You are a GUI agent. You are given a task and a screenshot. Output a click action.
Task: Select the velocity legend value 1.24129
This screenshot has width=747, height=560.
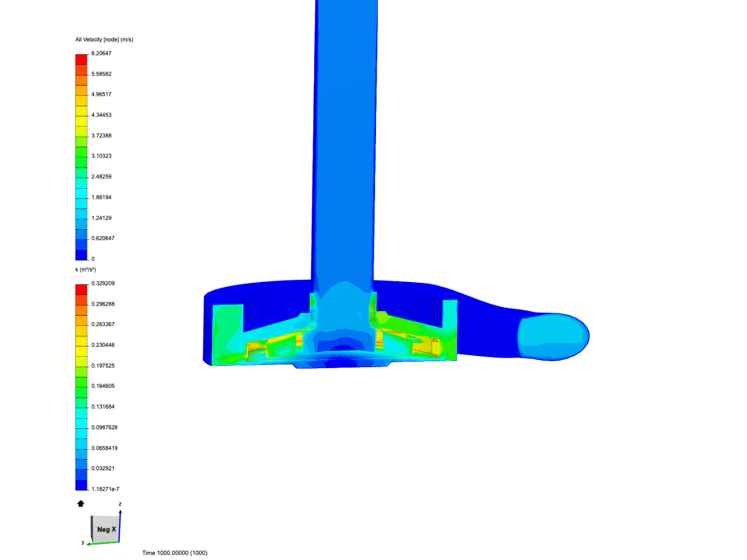click(101, 218)
